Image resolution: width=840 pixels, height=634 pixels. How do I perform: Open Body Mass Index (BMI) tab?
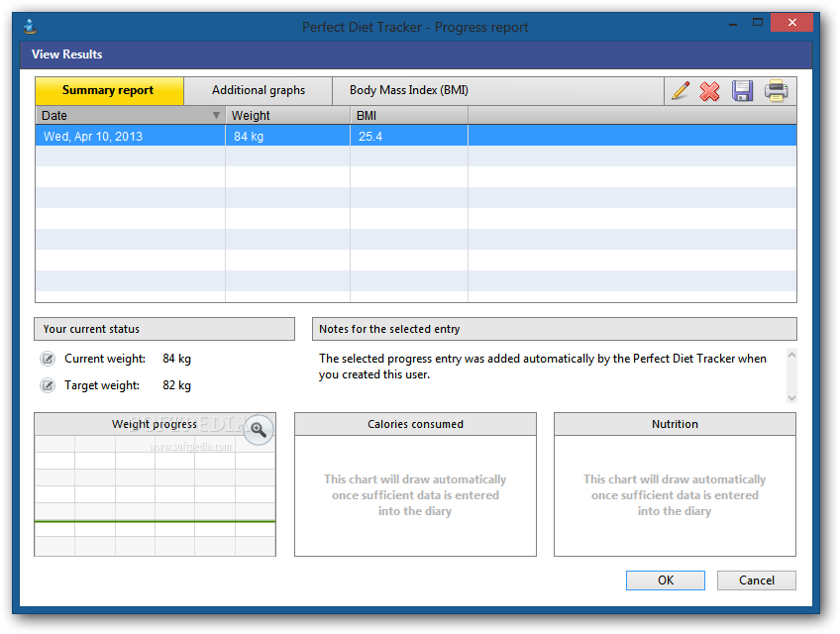pyautogui.click(x=409, y=90)
